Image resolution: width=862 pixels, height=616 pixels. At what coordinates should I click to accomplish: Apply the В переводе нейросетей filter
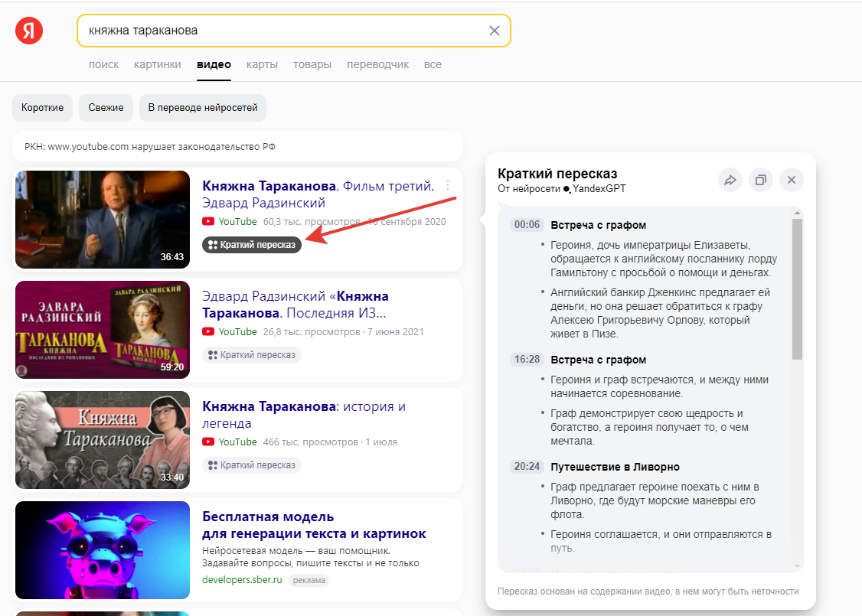point(203,108)
